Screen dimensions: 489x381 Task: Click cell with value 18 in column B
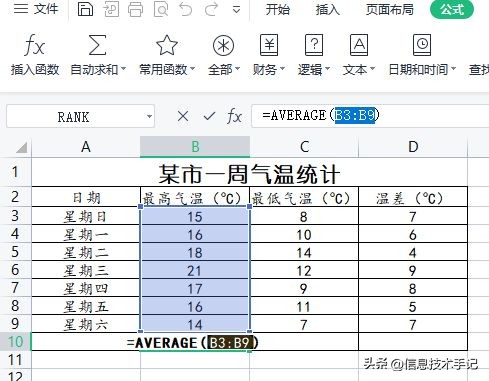pos(195,252)
